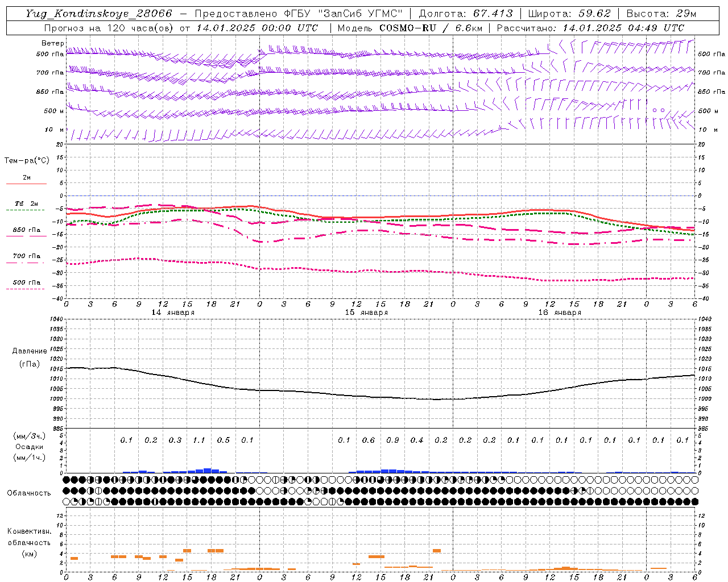Click the model name COSMO-RU
This screenshot has width=728, height=582.
click(408, 28)
